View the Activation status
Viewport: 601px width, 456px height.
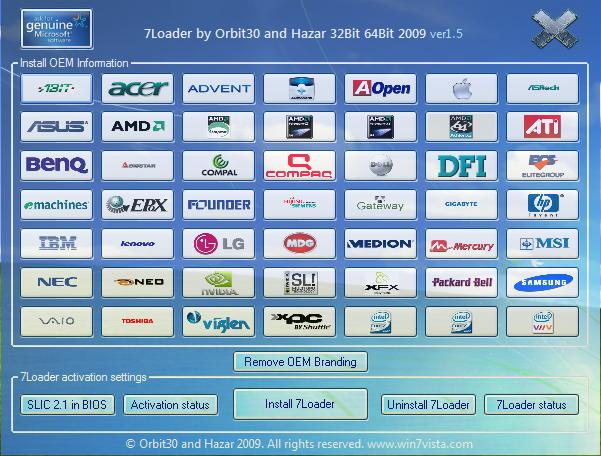click(x=170, y=405)
